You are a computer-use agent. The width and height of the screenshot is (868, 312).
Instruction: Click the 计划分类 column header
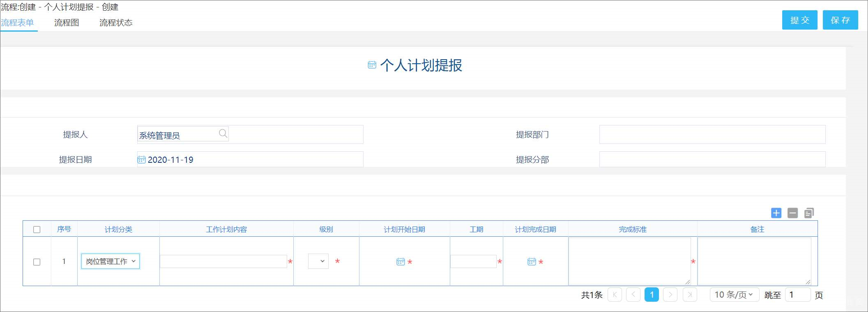pyautogui.click(x=118, y=229)
